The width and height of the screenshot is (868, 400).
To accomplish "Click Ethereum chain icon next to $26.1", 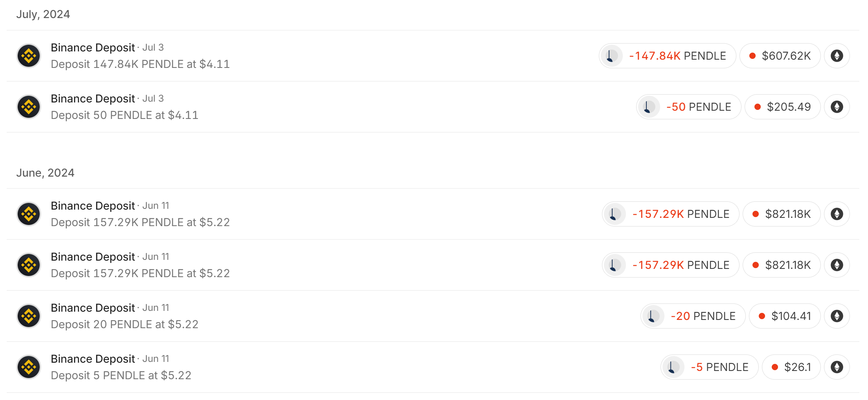I will (x=837, y=367).
